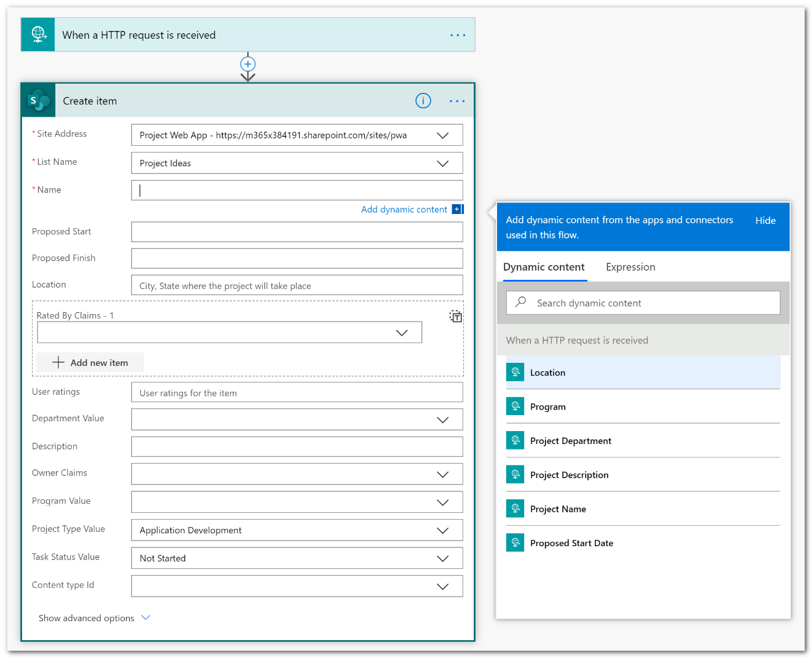812x658 pixels.
Task: Click the Program dynamic content icon
Action: 515,406
